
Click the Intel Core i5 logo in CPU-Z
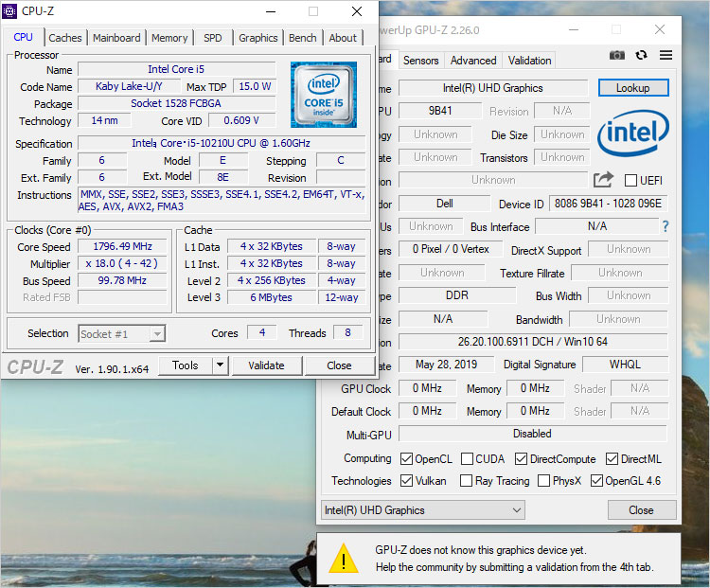pyautogui.click(x=324, y=95)
